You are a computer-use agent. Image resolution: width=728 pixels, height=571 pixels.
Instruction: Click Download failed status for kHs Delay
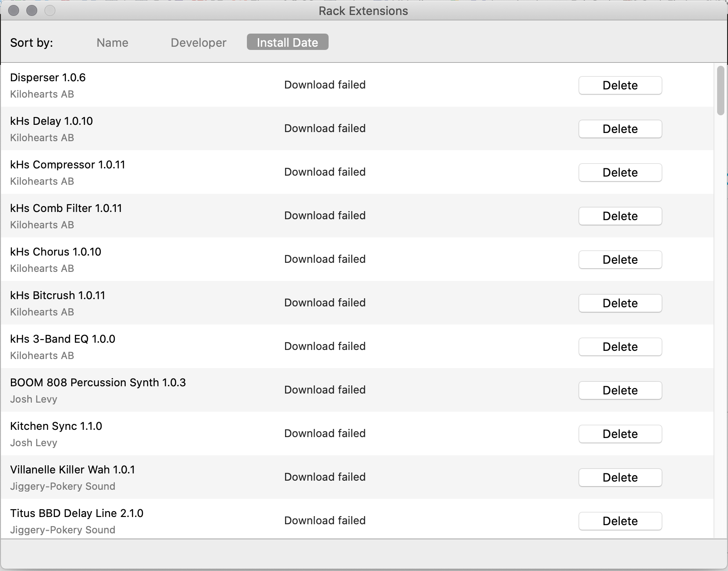click(x=325, y=128)
